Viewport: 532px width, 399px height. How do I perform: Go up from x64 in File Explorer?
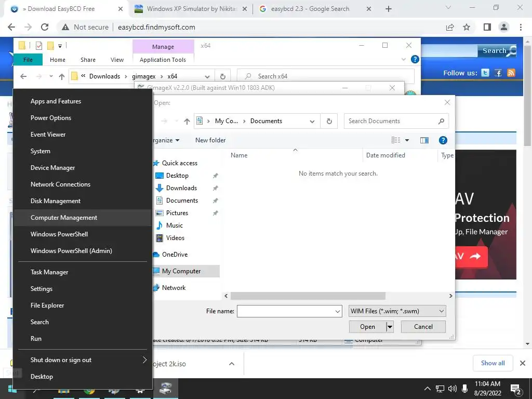(61, 77)
